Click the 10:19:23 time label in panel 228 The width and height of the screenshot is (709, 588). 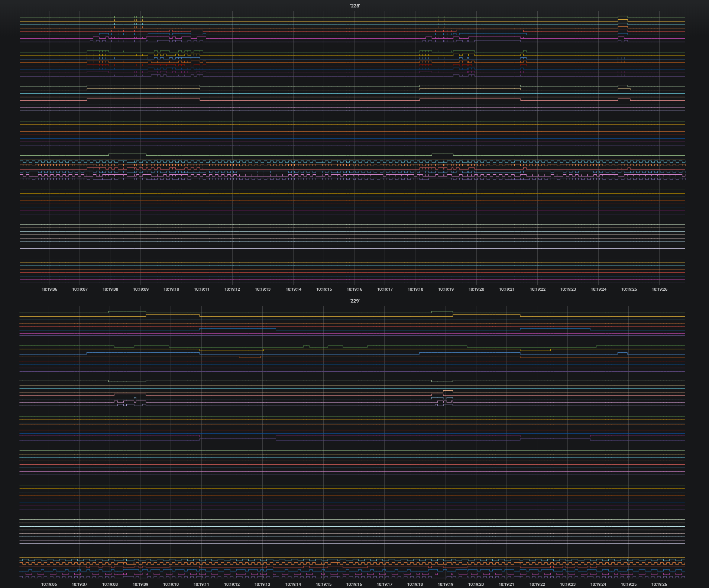(568, 289)
